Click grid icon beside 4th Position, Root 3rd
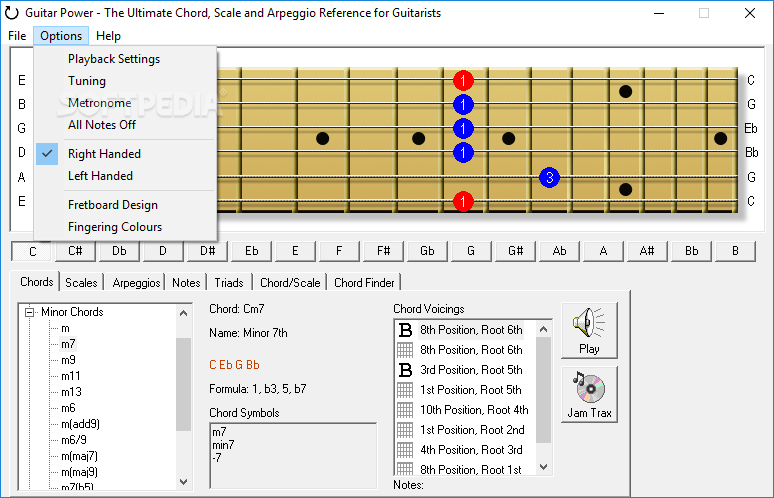 (405, 450)
